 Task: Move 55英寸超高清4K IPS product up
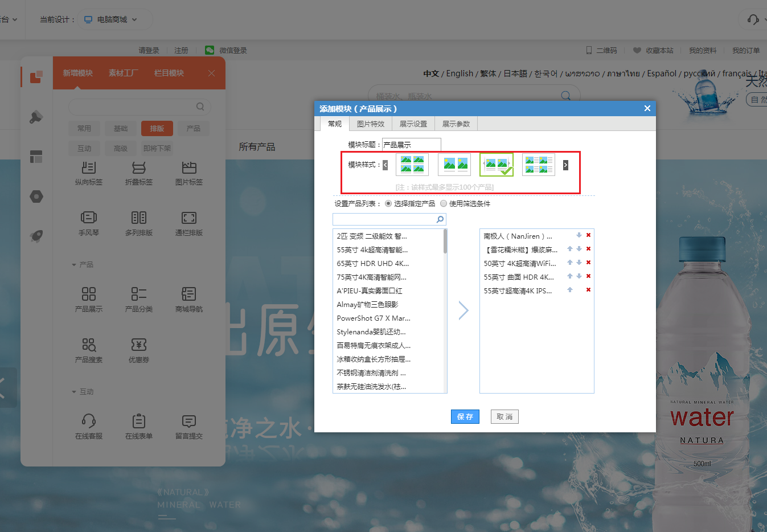click(569, 290)
